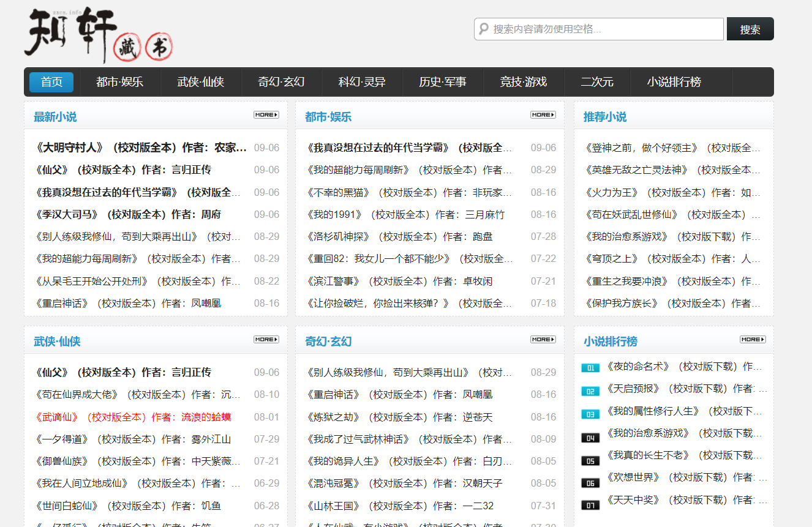Click rank badge 05 in 小说排行榜

point(590,461)
